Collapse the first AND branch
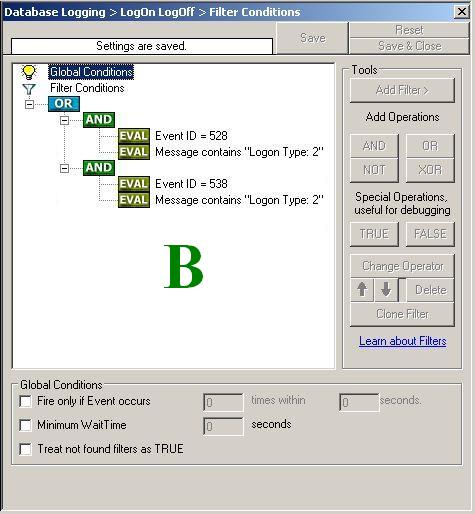 click(x=64, y=120)
